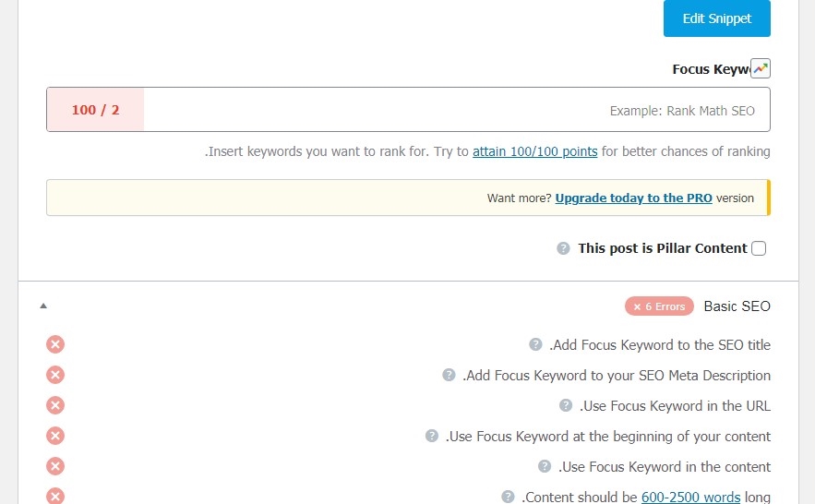
Task: Open the attain 100/100 points link
Action: [x=534, y=151]
